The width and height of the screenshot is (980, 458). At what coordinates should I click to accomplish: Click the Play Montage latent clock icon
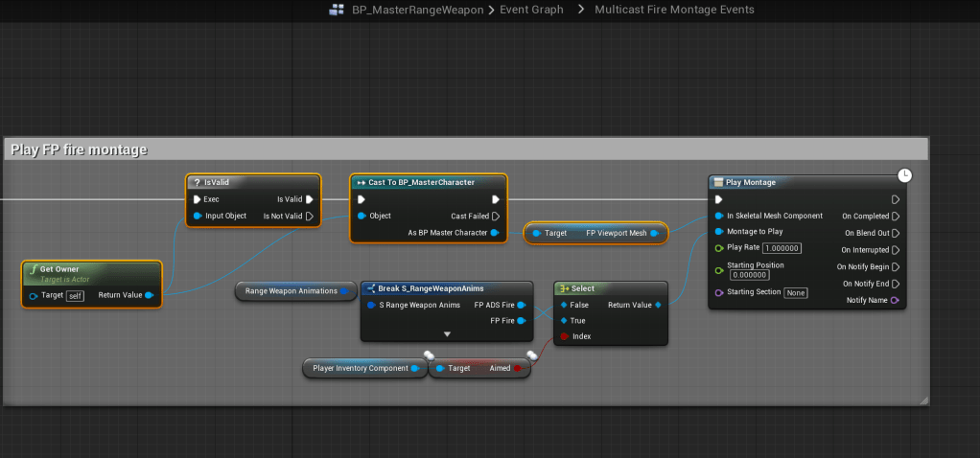(x=904, y=175)
